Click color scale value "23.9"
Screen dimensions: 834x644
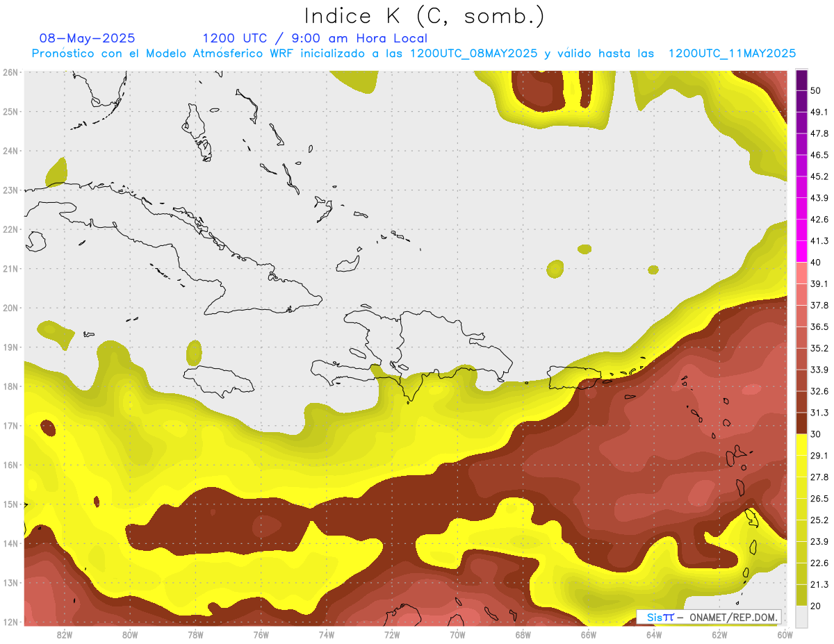pos(819,542)
